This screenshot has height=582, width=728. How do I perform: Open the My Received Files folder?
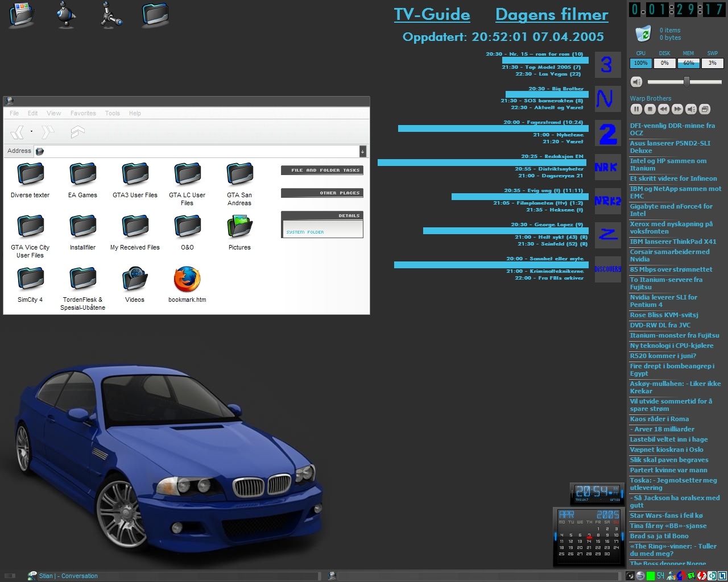(x=135, y=233)
